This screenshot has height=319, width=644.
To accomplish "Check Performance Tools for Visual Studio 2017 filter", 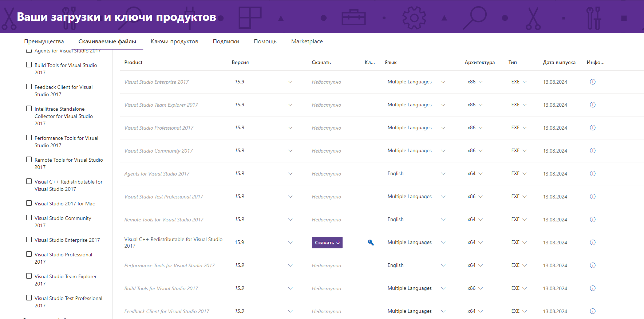I will click(x=29, y=138).
